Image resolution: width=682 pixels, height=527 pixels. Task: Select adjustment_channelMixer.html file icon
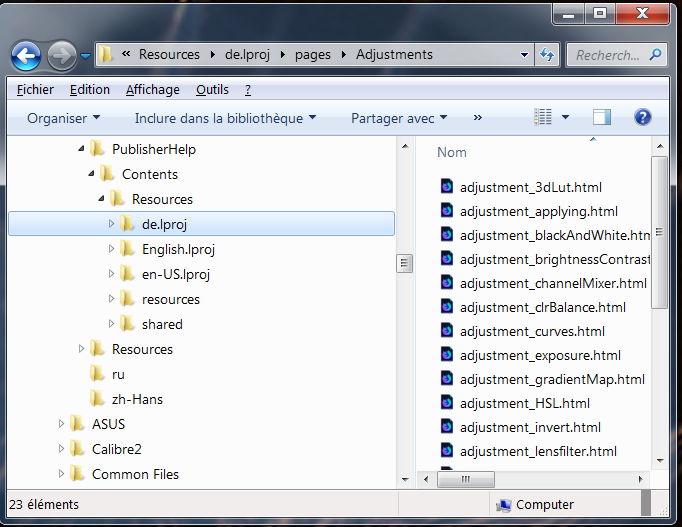point(447,283)
